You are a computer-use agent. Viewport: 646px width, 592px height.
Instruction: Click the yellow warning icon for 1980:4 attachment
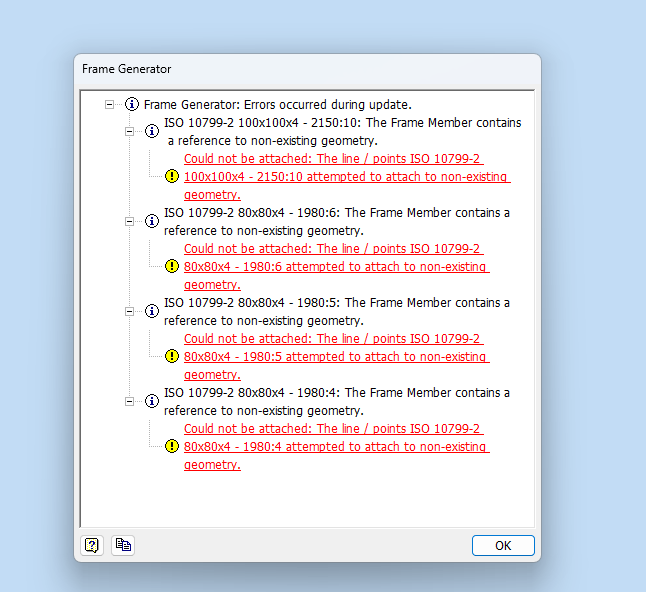point(172,446)
